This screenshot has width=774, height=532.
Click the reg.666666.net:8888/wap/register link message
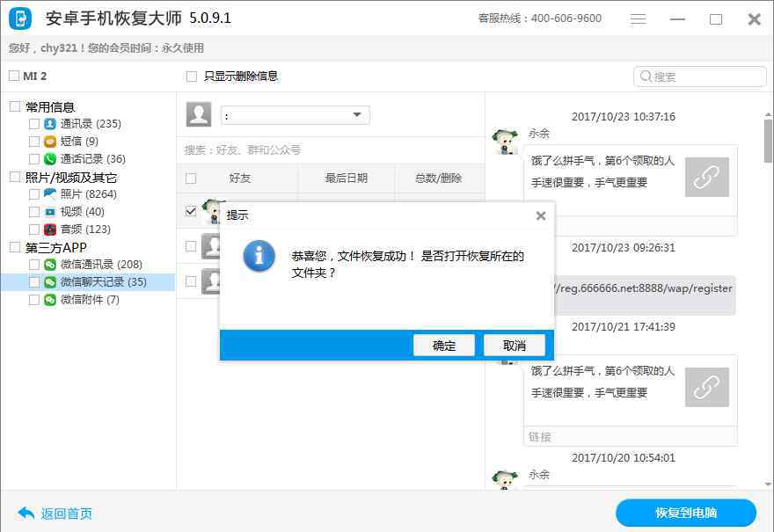645,295
